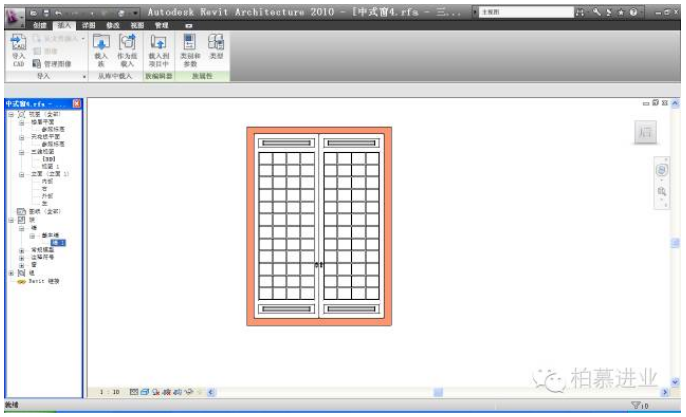
Task: Select the 窗 family node label
Action: point(34,265)
